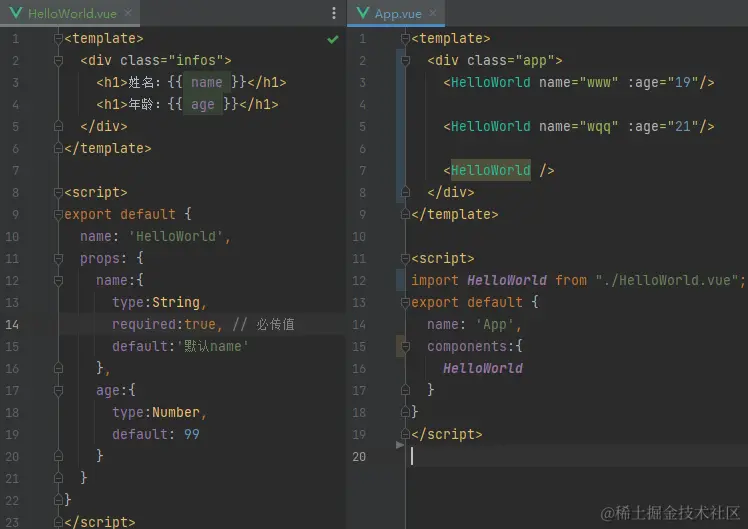
Task: Click HelloWorld inside components object
Action: pos(483,368)
